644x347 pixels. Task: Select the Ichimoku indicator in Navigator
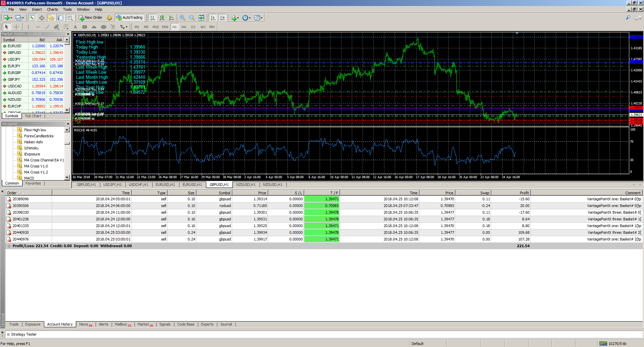pos(31,148)
